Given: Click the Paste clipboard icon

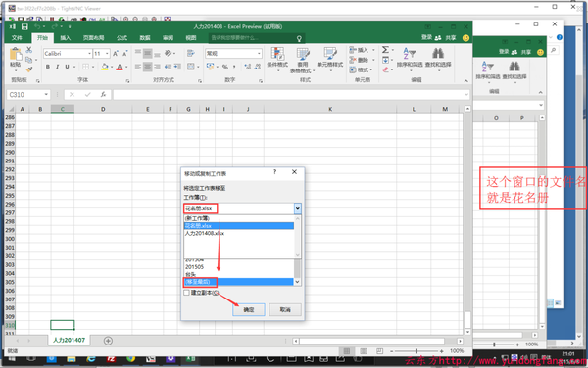Looking at the screenshot, I should pos(16,54).
